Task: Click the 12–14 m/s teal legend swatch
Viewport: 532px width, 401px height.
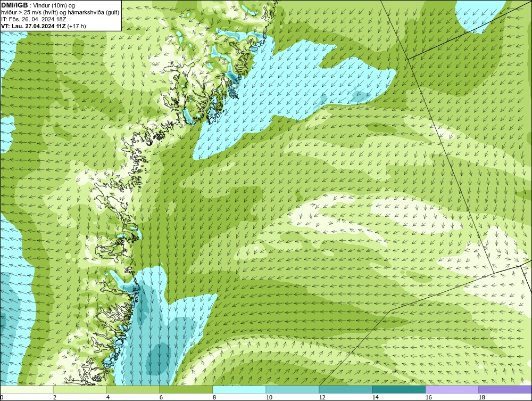Action: click(345, 389)
